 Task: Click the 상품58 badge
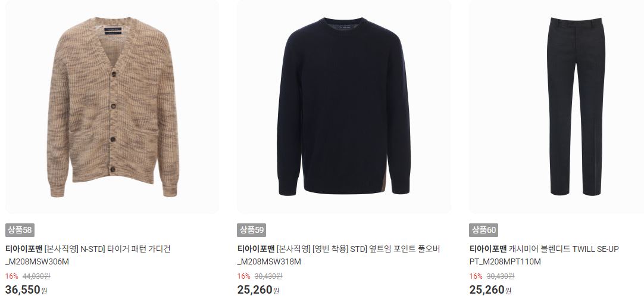click(x=20, y=230)
